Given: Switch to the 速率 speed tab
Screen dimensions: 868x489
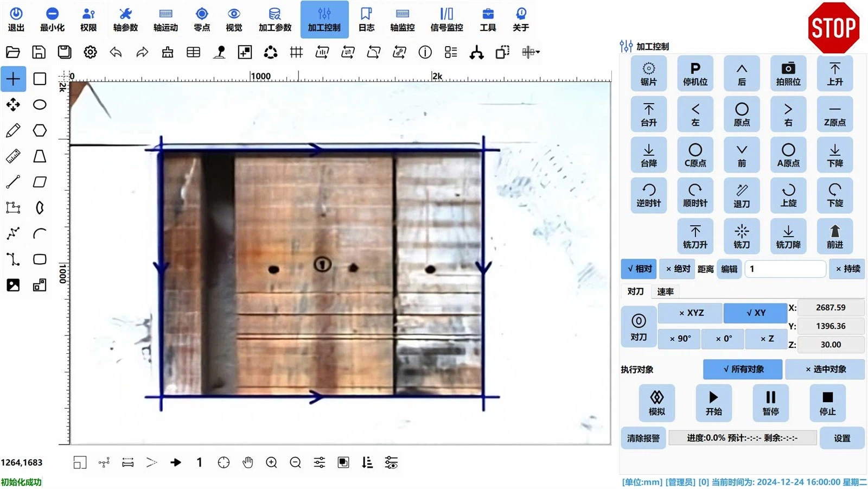Looking at the screenshot, I should pyautogui.click(x=665, y=291).
